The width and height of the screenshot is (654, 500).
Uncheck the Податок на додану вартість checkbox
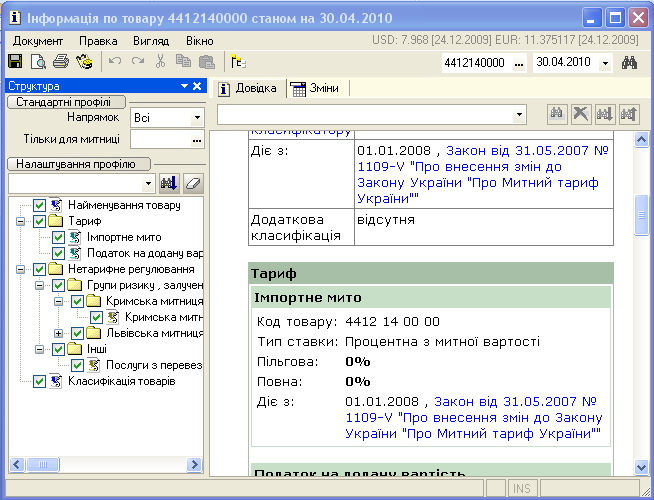(58, 253)
